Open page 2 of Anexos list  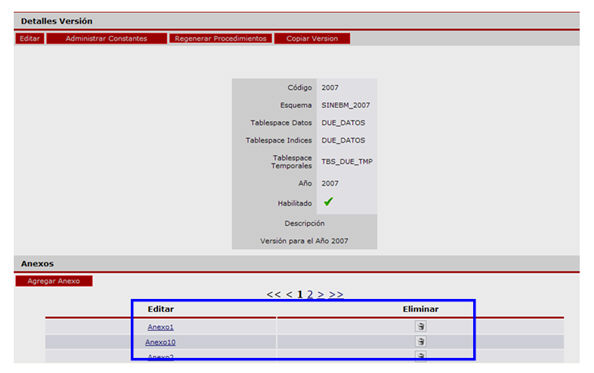tap(310, 294)
